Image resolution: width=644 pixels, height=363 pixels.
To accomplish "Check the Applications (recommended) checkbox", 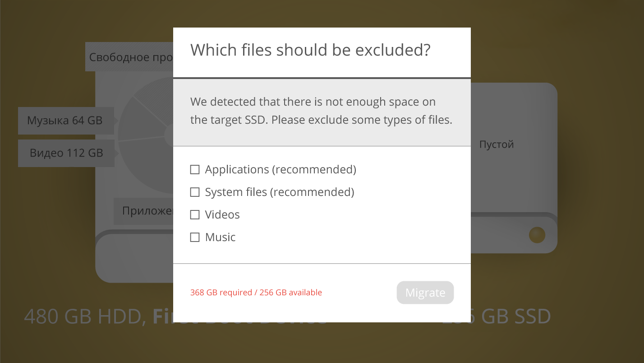I will 195,170.
